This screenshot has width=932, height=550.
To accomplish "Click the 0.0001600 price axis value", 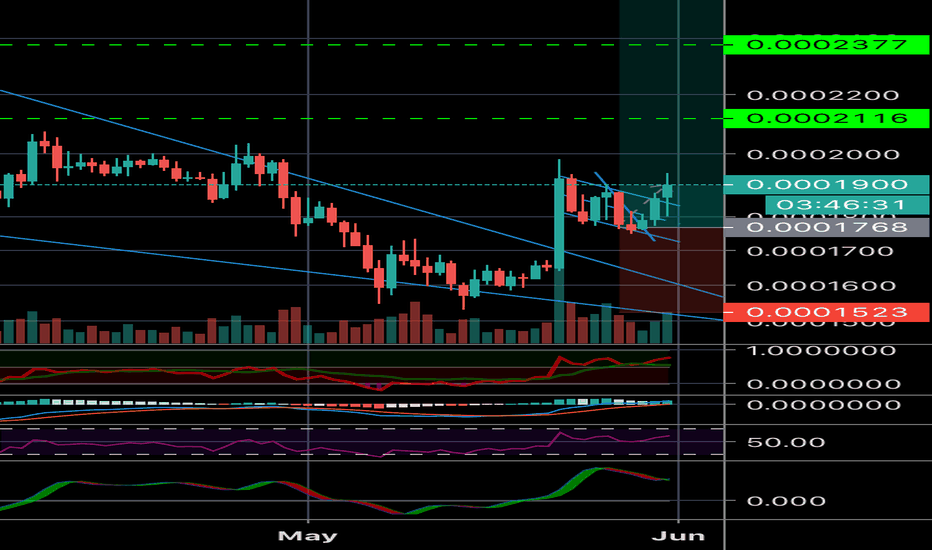I will pyautogui.click(x=821, y=286).
